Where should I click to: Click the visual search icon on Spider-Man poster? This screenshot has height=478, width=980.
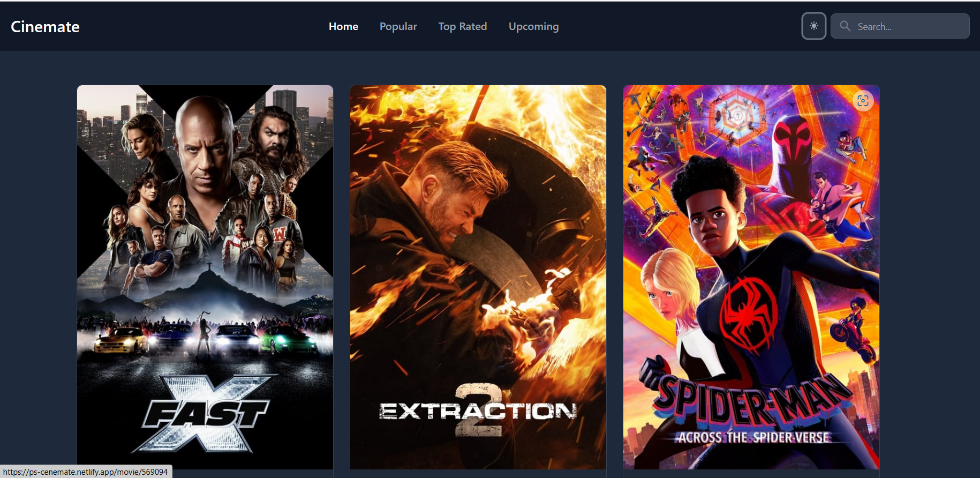tap(863, 101)
